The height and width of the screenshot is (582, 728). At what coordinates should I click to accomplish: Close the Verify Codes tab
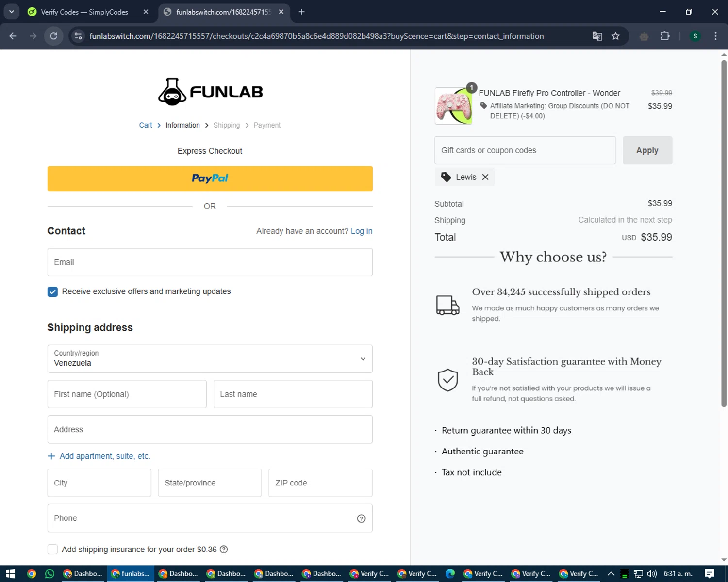(x=146, y=12)
